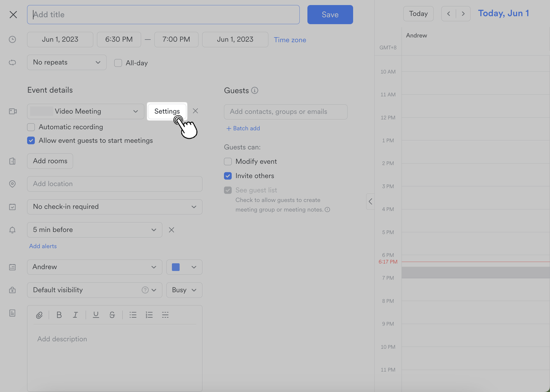Expand the No check-in required dropdown
Screen dimensions: 550x392
[115, 207]
